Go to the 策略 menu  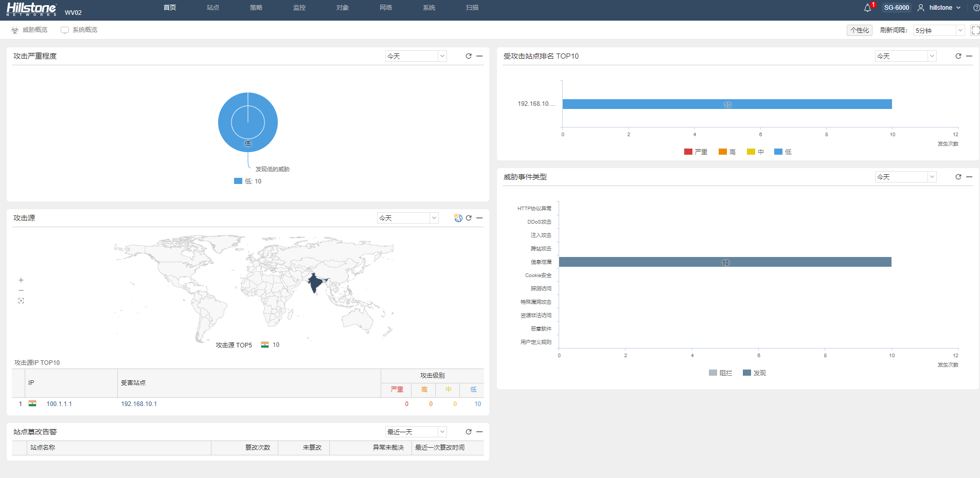[256, 8]
